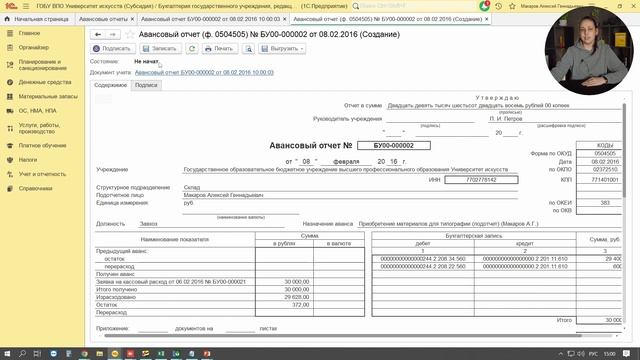Click the Печать button

pos(220,49)
